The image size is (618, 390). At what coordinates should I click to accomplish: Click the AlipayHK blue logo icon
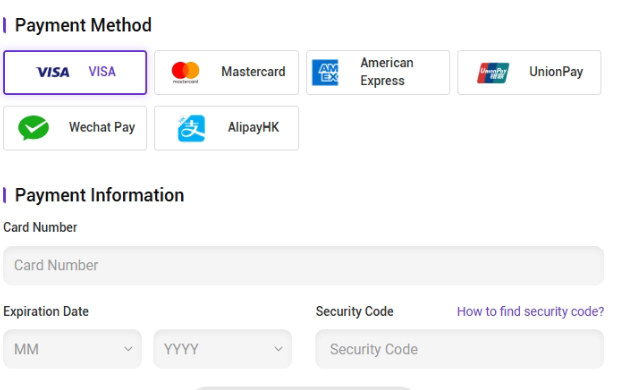click(x=191, y=128)
